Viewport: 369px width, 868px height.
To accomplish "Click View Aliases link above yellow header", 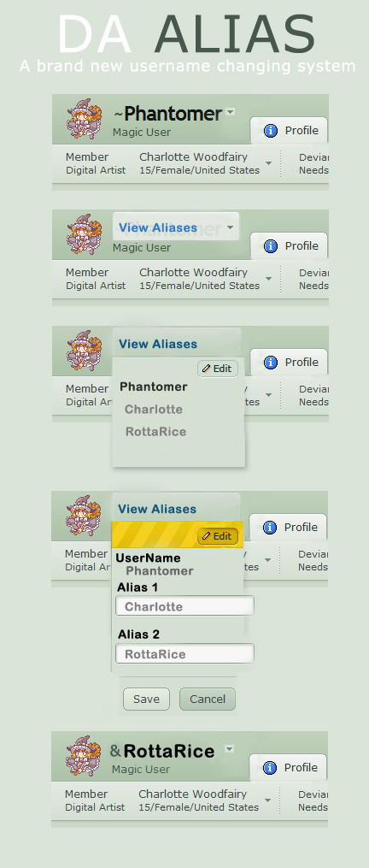I will [157, 509].
